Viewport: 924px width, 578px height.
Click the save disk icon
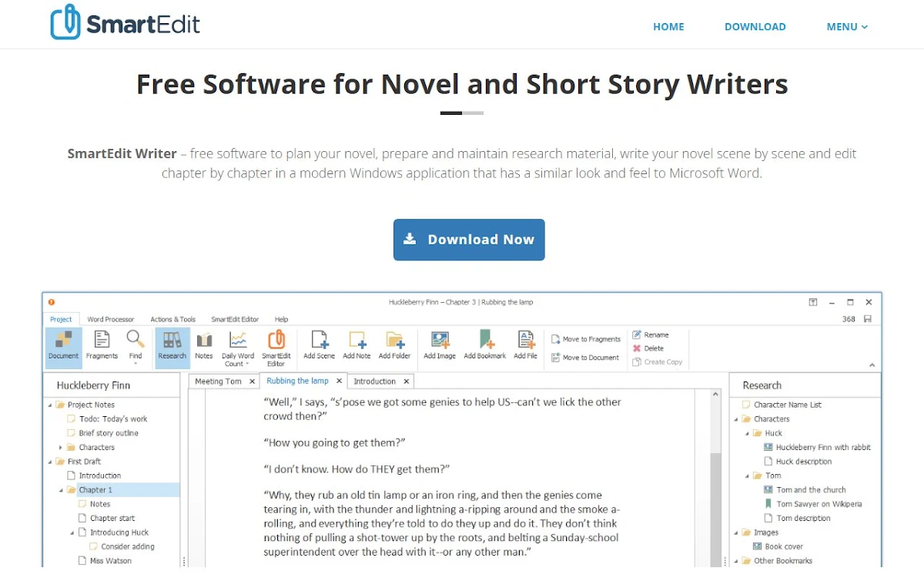tap(868, 319)
